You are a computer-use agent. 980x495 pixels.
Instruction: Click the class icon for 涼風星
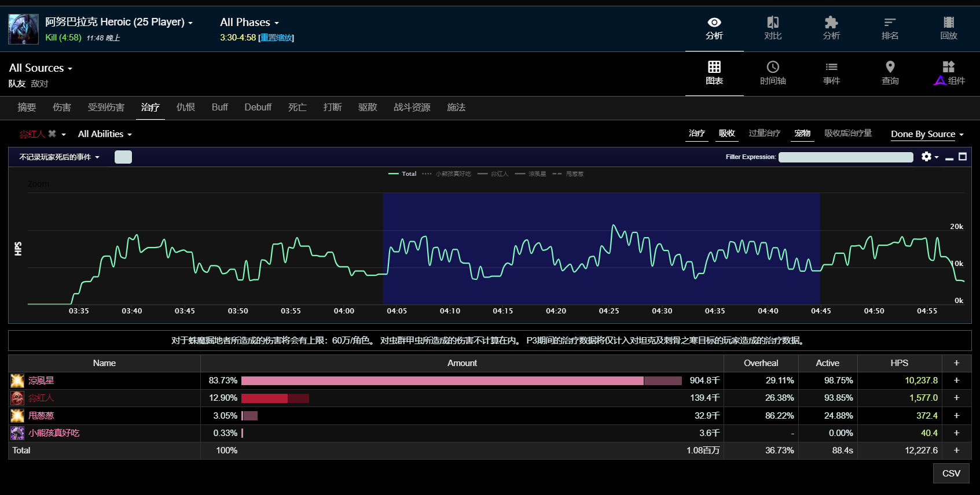(17, 381)
